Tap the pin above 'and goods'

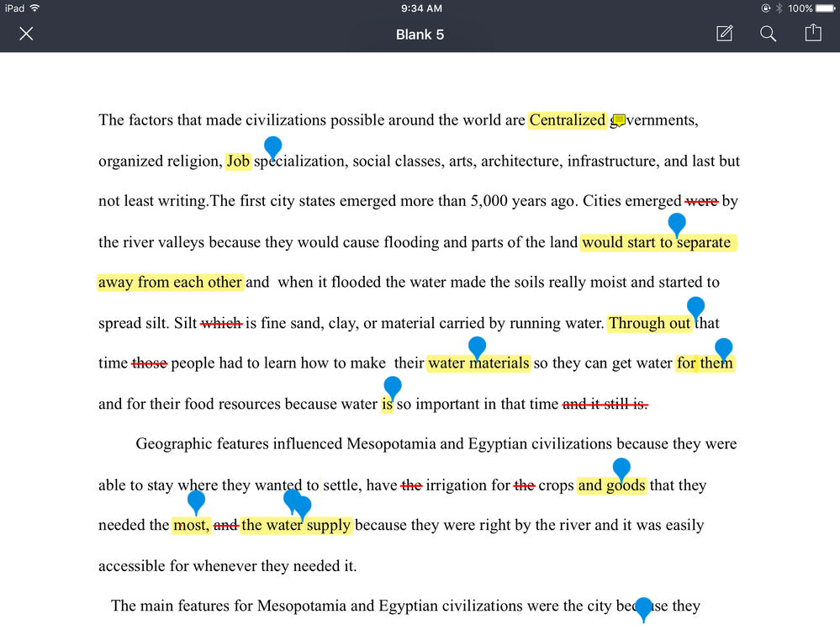(621, 469)
